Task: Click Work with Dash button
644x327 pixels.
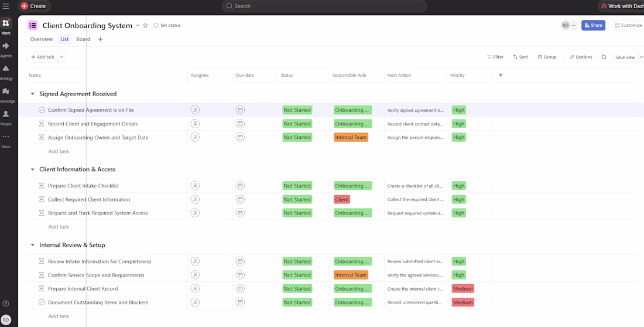Action: 621,6
